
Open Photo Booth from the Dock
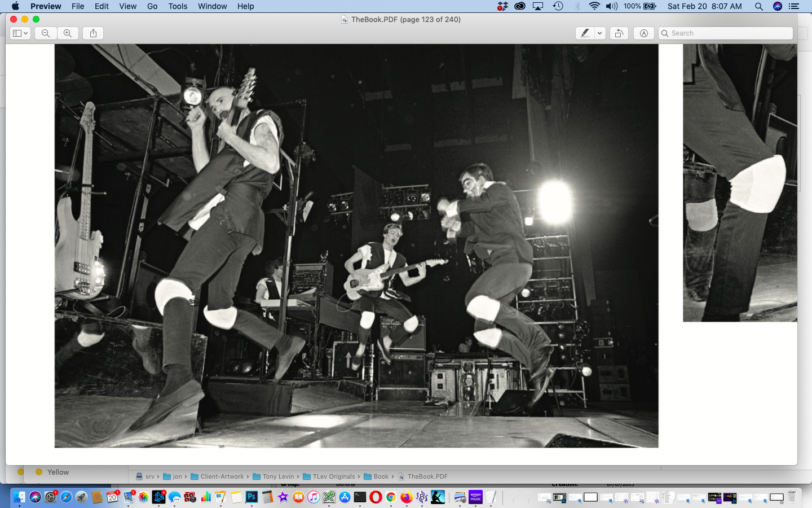click(x=189, y=497)
